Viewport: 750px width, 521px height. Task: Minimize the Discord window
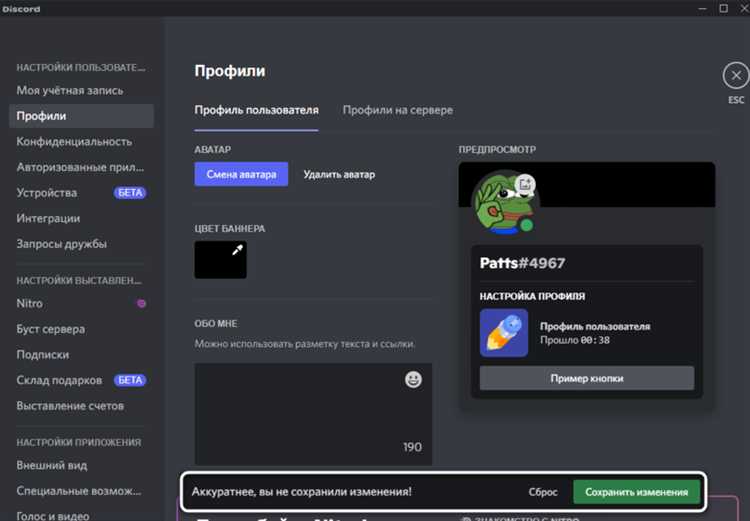click(x=702, y=8)
